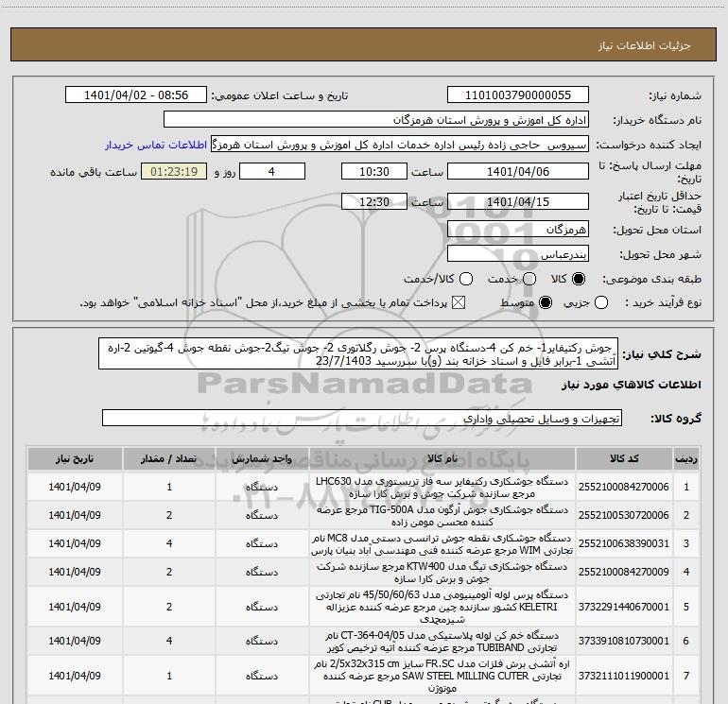Click the announcement date field 1401/04/02 - 08:56

click(136, 94)
